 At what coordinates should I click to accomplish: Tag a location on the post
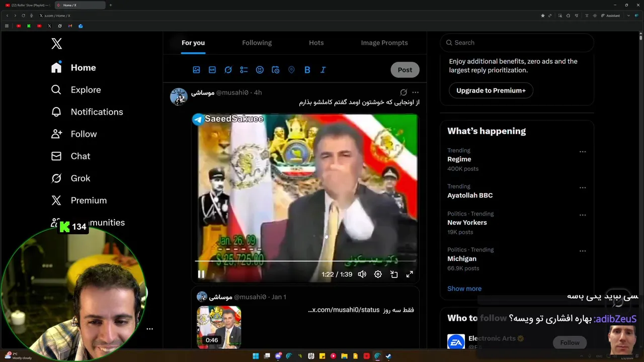291,70
